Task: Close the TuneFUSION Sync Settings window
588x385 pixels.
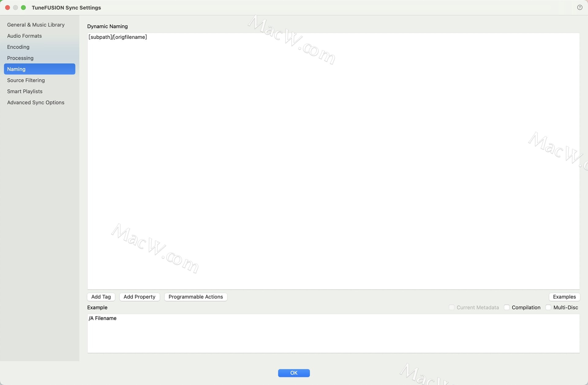Action: (8, 7)
